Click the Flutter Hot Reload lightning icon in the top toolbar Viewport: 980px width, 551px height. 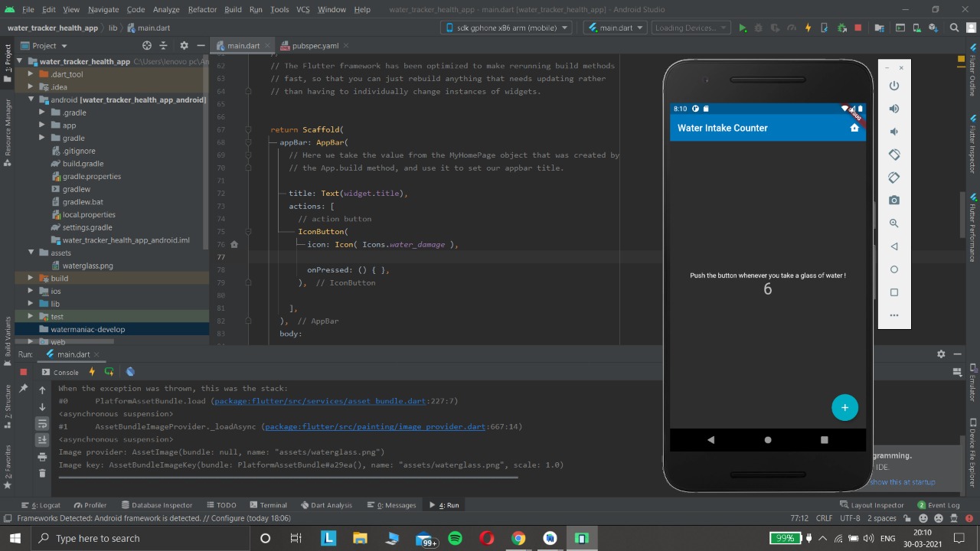(808, 28)
